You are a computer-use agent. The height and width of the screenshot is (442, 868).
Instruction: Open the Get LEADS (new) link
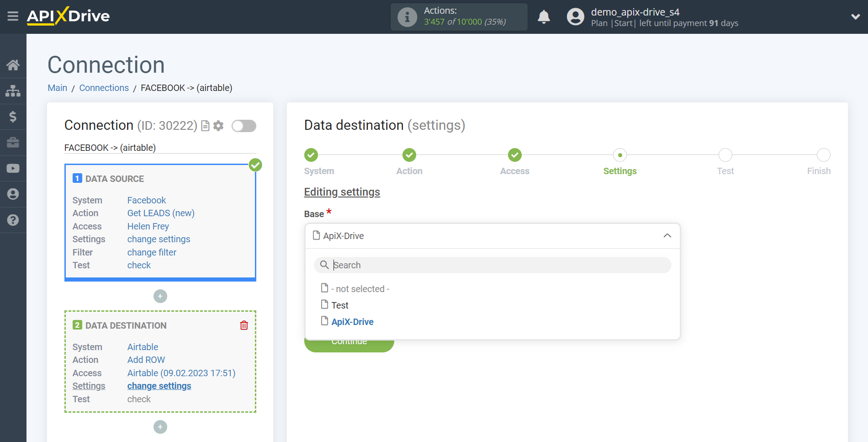pos(161,213)
